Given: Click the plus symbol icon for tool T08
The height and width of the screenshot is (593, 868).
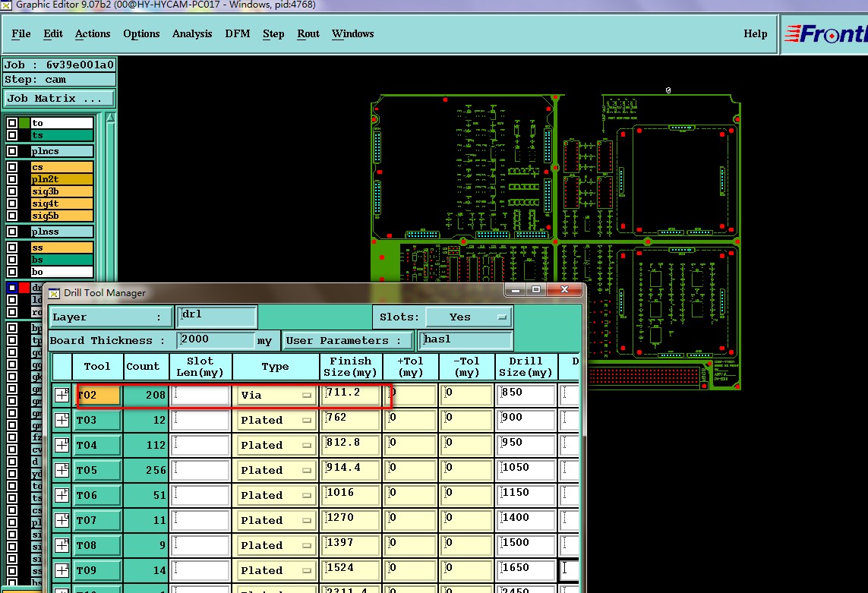Looking at the screenshot, I should (x=62, y=546).
